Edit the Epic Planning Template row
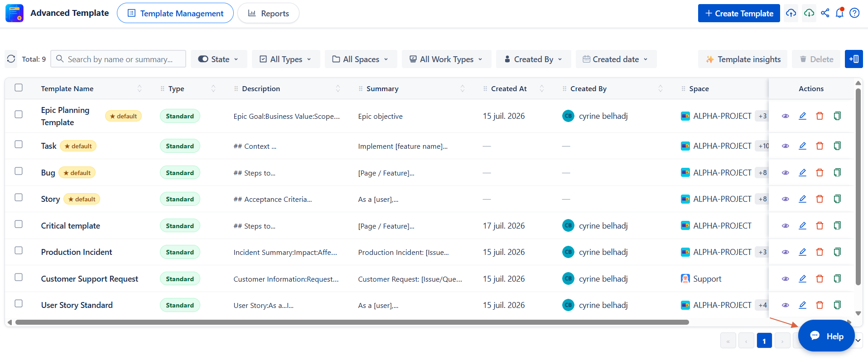Screen dimensions: 868x361 (x=802, y=116)
